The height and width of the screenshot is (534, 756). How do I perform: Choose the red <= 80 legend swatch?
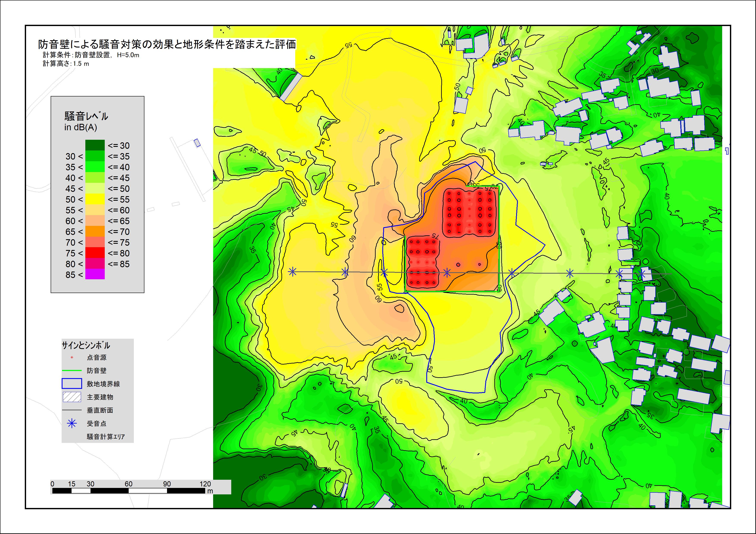tap(95, 253)
